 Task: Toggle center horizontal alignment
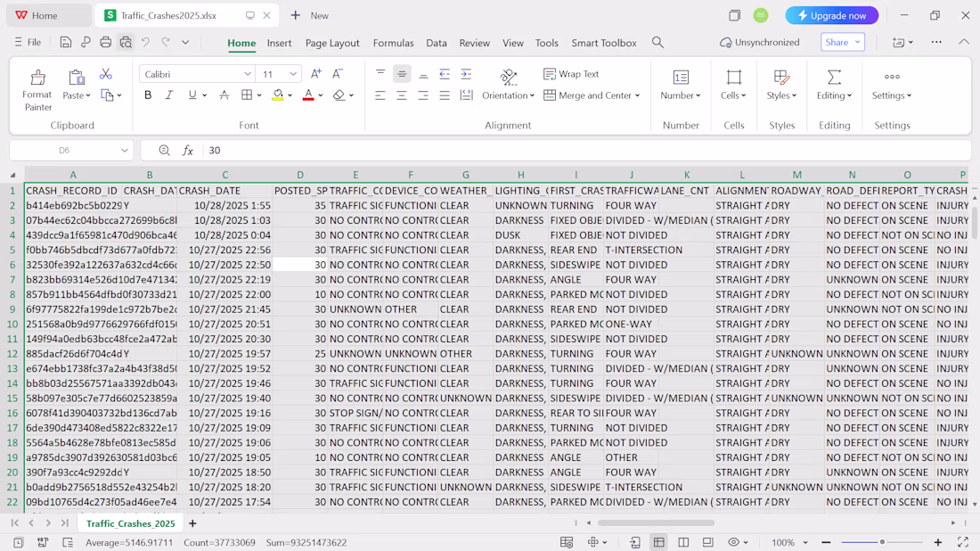402,95
